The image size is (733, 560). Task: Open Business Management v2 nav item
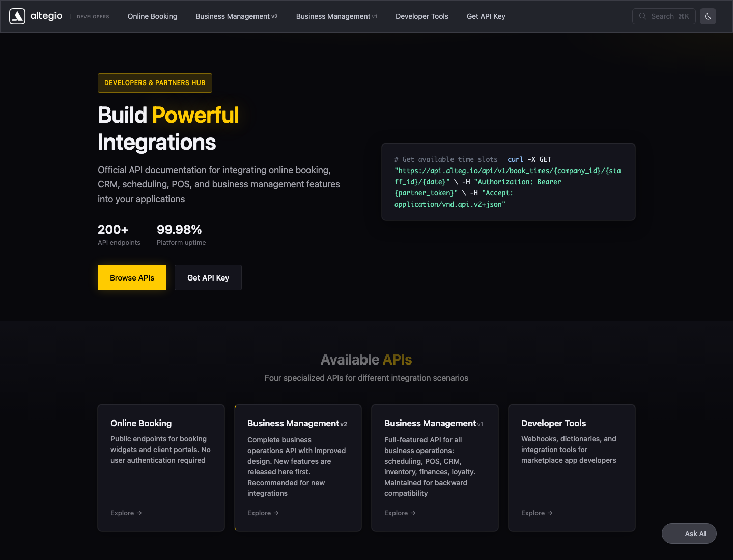[237, 16]
